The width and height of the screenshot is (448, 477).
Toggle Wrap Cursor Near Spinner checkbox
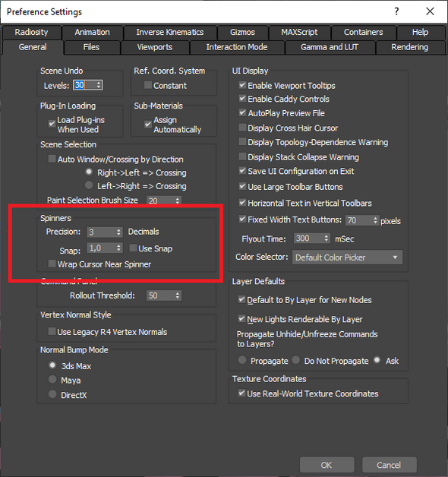[x=52, y=264]
